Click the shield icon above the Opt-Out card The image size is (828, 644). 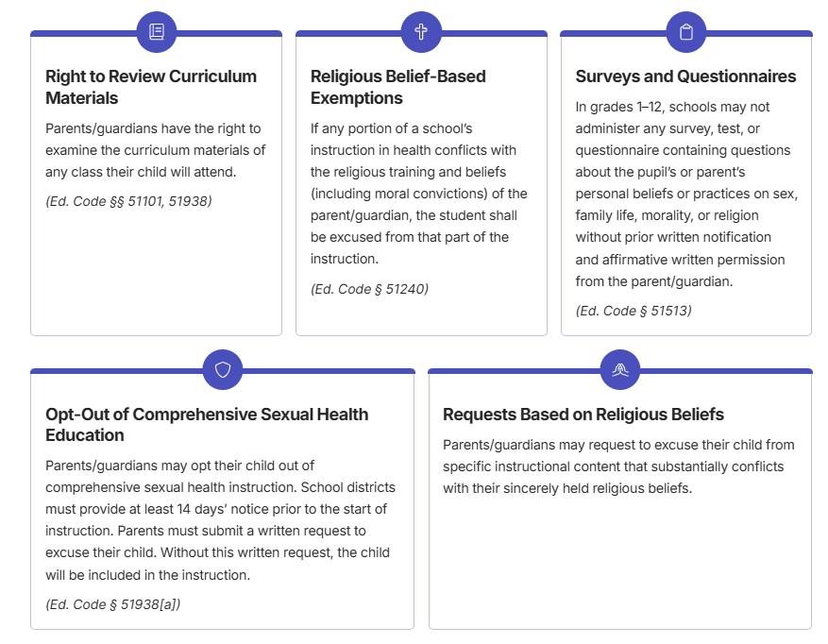pos(223,369)
